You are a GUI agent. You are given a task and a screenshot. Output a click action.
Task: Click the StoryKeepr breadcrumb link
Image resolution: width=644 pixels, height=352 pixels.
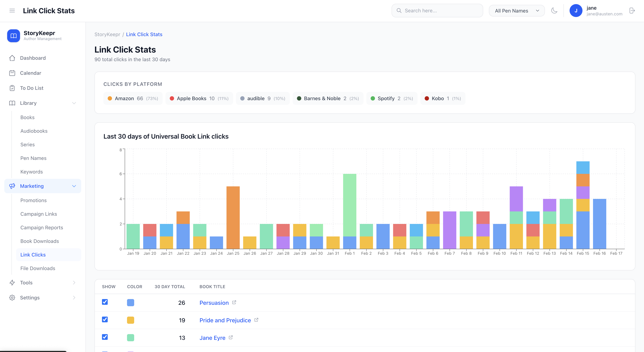point(107,34)
